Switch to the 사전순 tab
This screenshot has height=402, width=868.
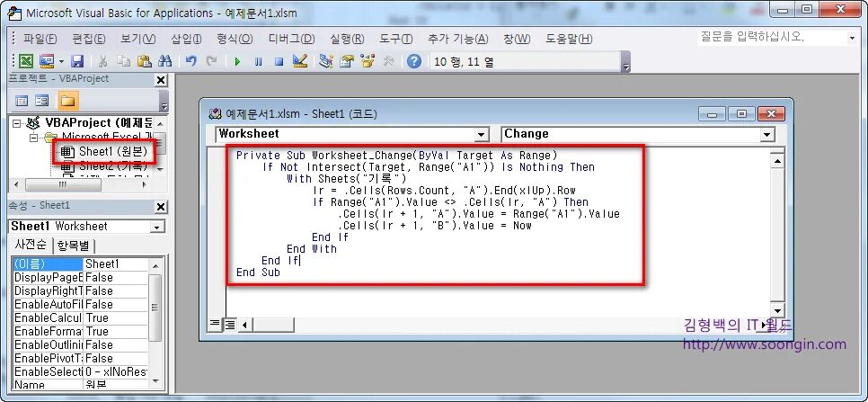[30, 245]
